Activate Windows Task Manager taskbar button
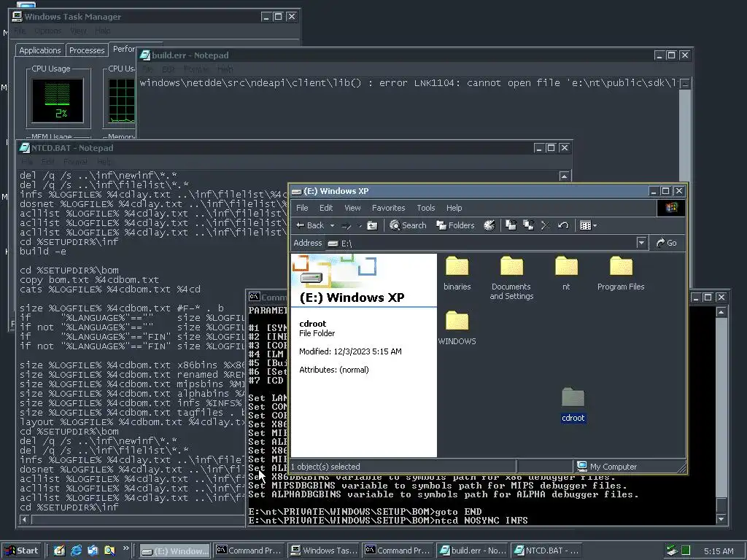The image size is (747, 560). coord(323,551)
